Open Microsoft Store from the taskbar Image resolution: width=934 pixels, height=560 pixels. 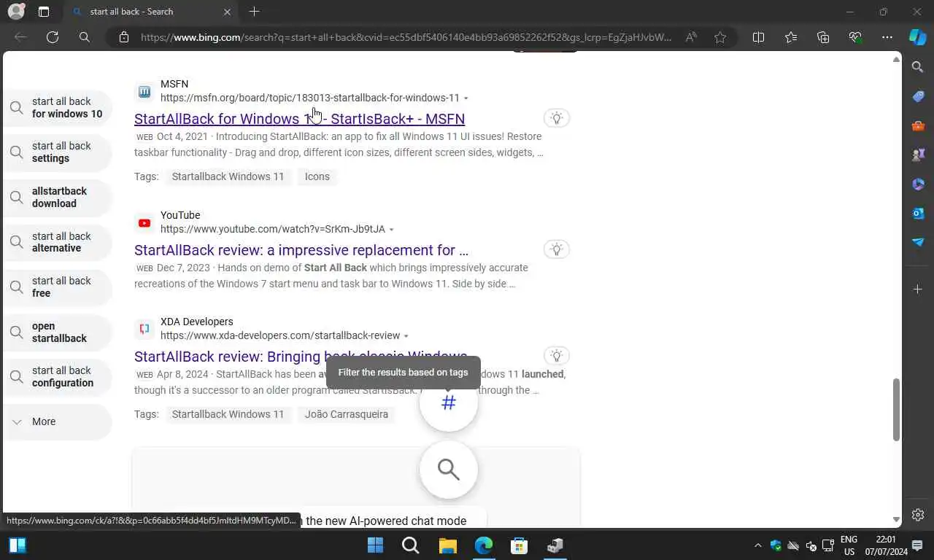[519, 545]
